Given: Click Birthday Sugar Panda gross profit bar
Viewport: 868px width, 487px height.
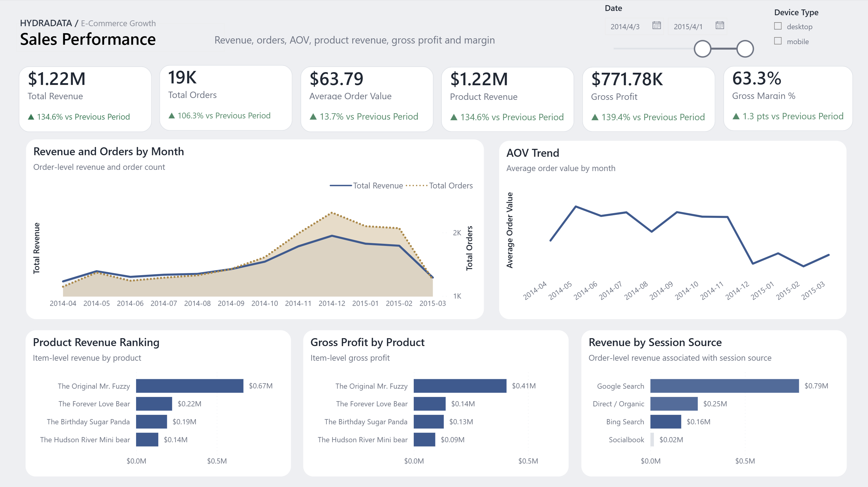Looking at the screenshot, I should (x=429, y=422).
